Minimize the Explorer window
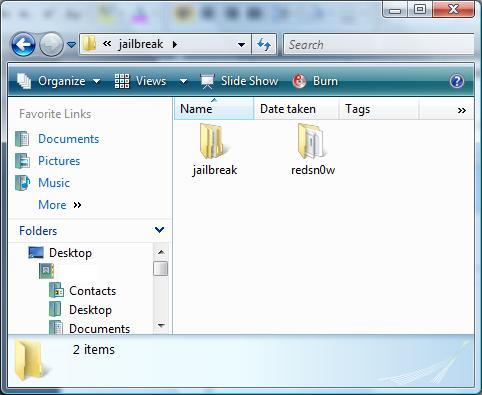This screenshot has width=482, height=395. point(395,10)
